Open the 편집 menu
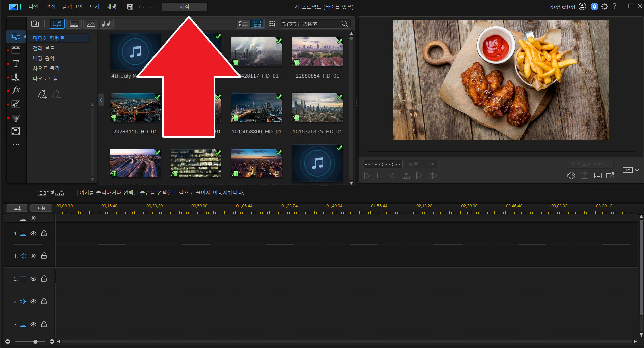 coord(51,7)
